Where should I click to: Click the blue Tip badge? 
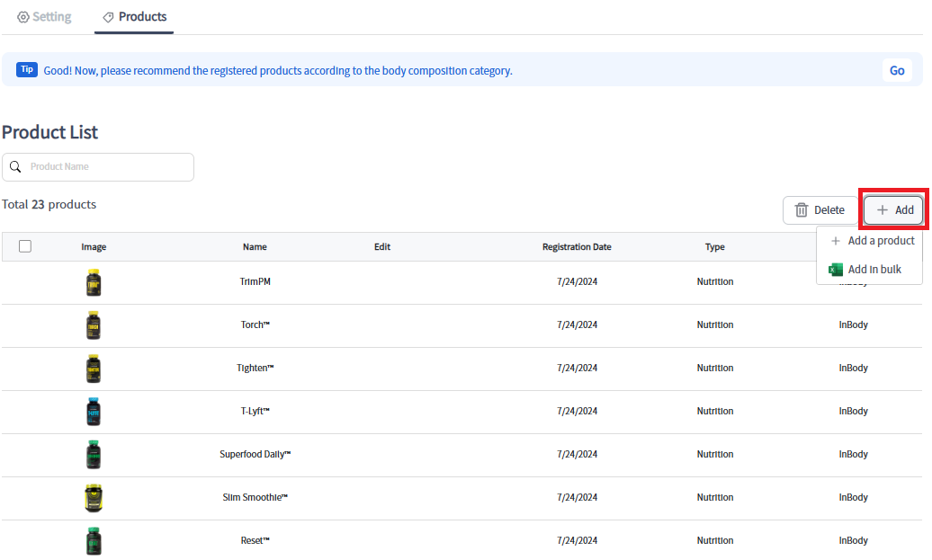27,69
